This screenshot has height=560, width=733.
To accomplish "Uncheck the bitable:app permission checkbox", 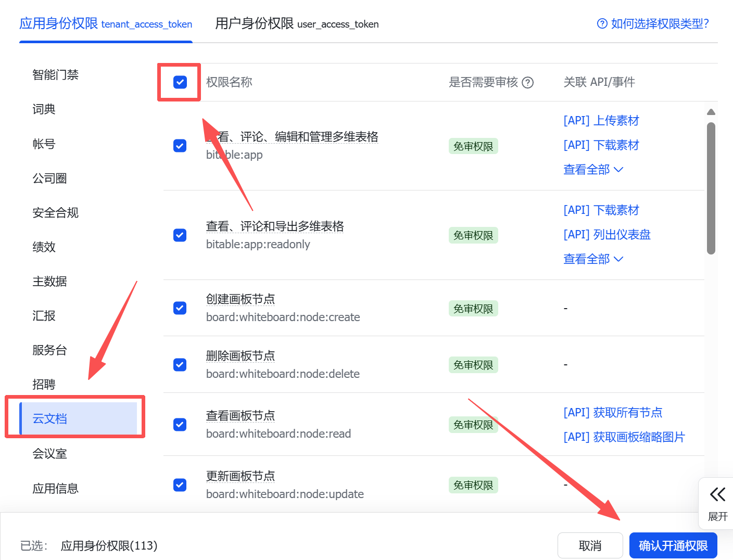I will [x=180, y=146].
